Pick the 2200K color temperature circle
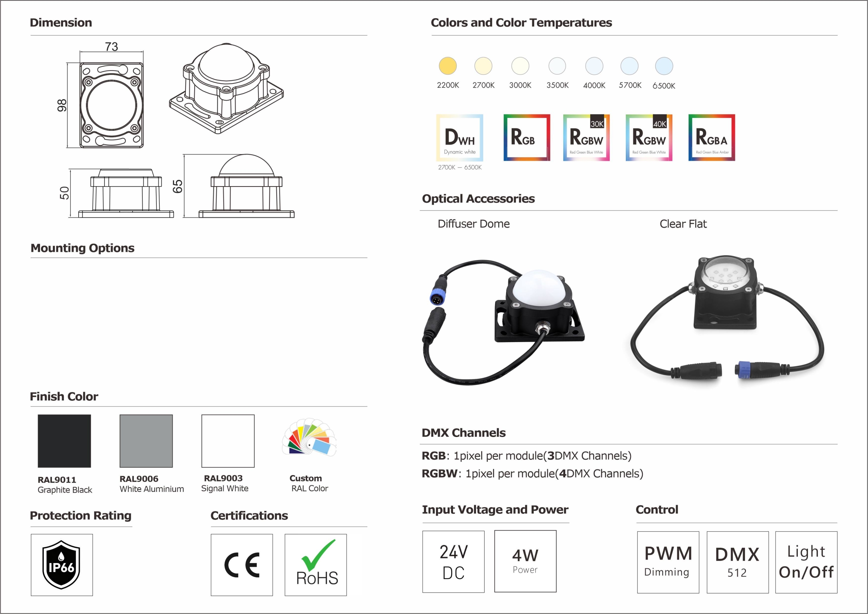This screenshot has height=614, width=868. (x=448, y=66)
